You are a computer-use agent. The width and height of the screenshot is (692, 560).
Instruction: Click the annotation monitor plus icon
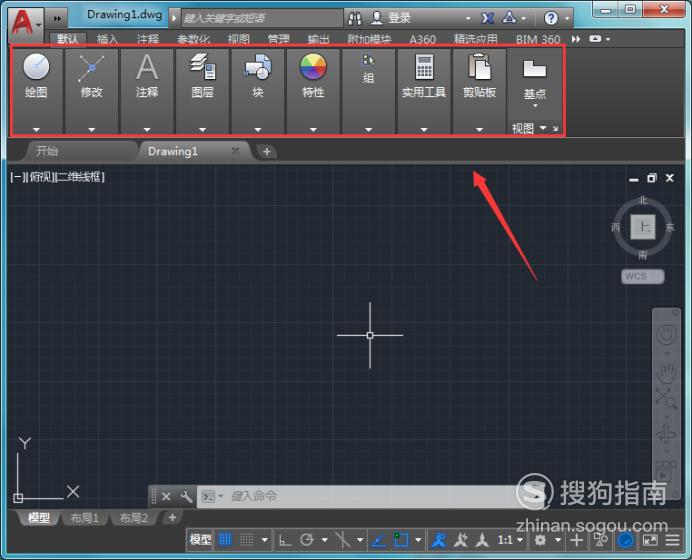(577, 540)
